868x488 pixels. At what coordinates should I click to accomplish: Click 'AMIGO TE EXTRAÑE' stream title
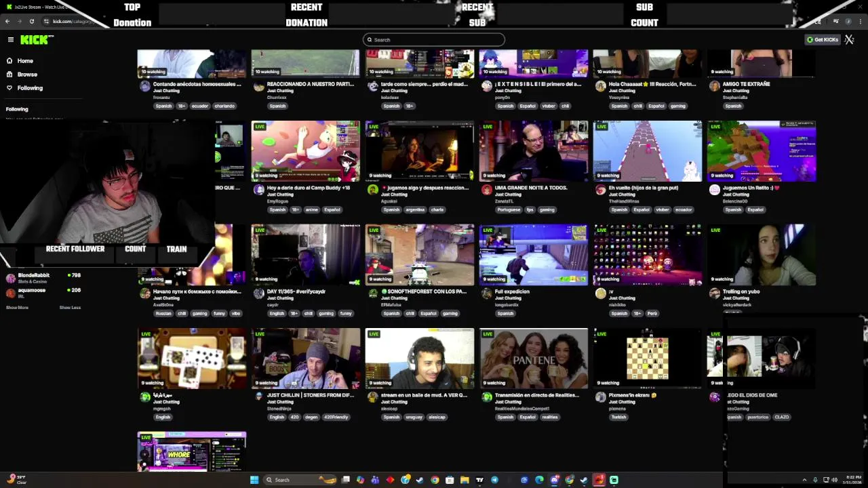tap(746, 84)
